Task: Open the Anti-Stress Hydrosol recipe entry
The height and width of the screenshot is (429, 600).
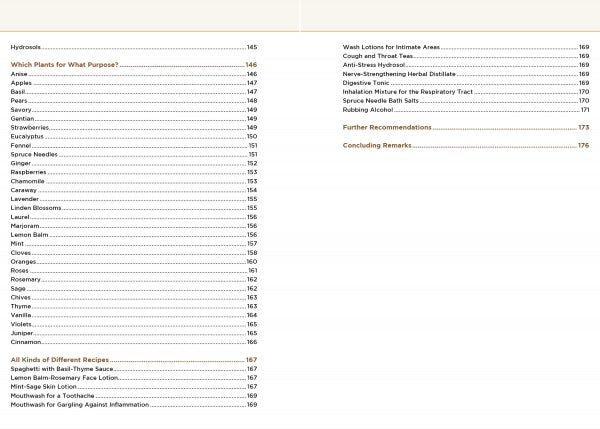Action: (376, 65)
